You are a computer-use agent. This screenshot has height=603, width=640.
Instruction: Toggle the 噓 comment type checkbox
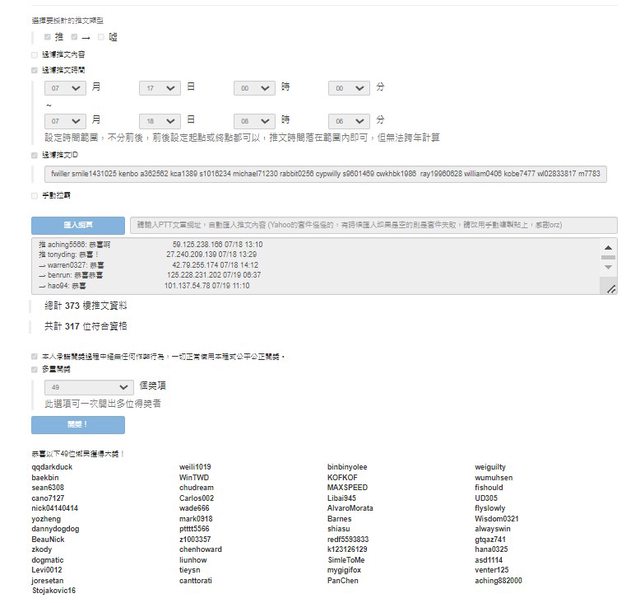101,37
